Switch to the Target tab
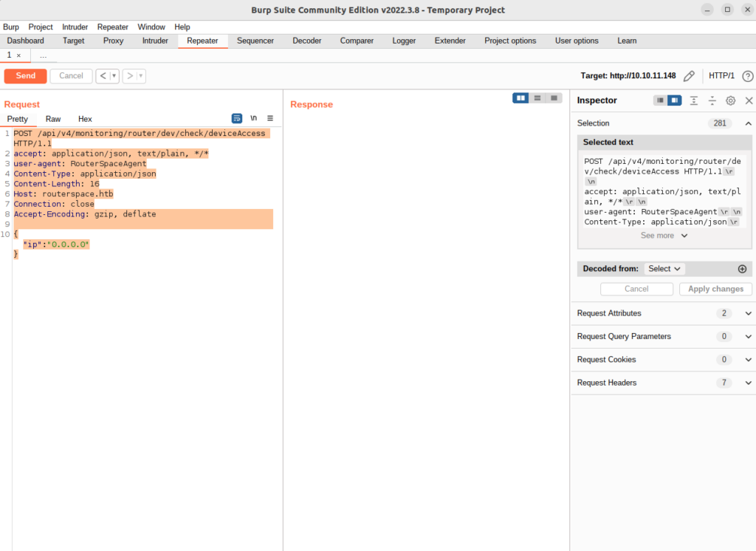This screenshot has height=551, width=756. tap(73, 41)
